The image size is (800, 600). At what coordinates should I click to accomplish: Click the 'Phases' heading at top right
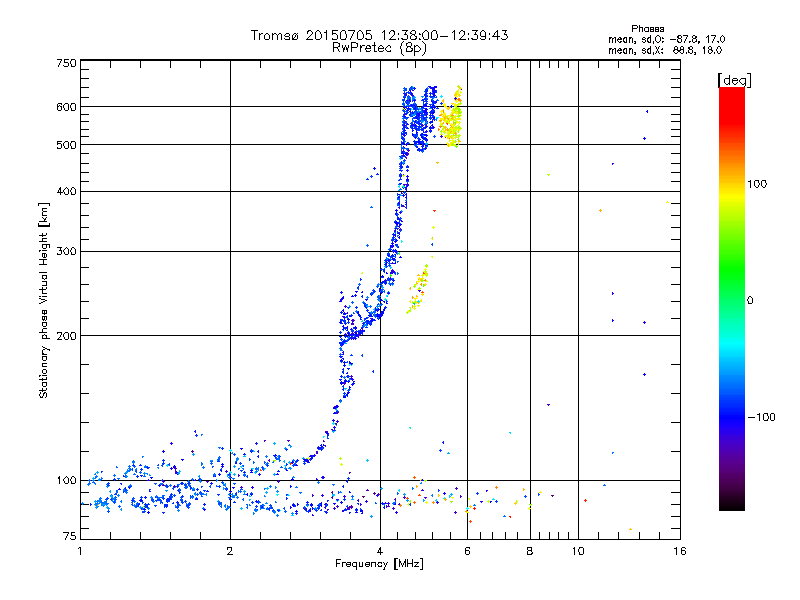coord(647,29)
